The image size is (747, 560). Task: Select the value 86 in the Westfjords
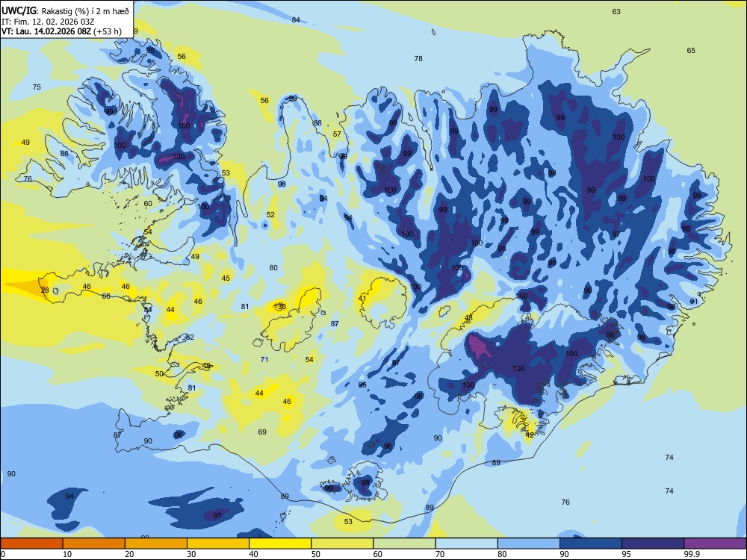(x=64, y=153)
